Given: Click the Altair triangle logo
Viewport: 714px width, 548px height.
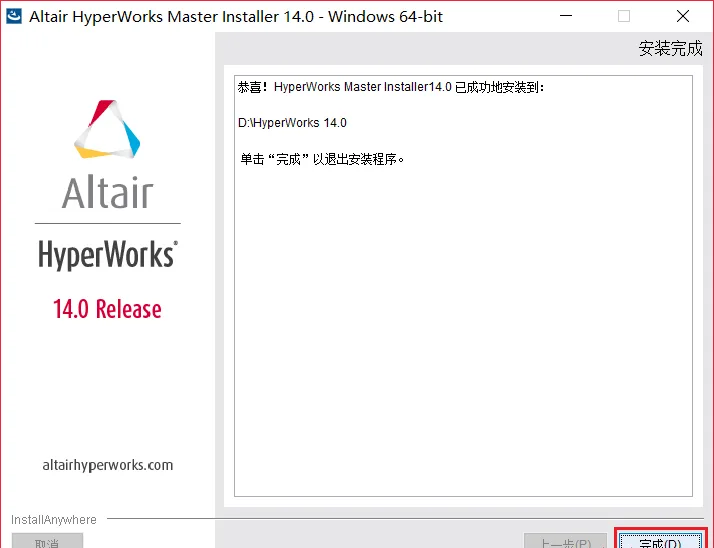Looking at the screenshot, I should [x=107, y=129].
